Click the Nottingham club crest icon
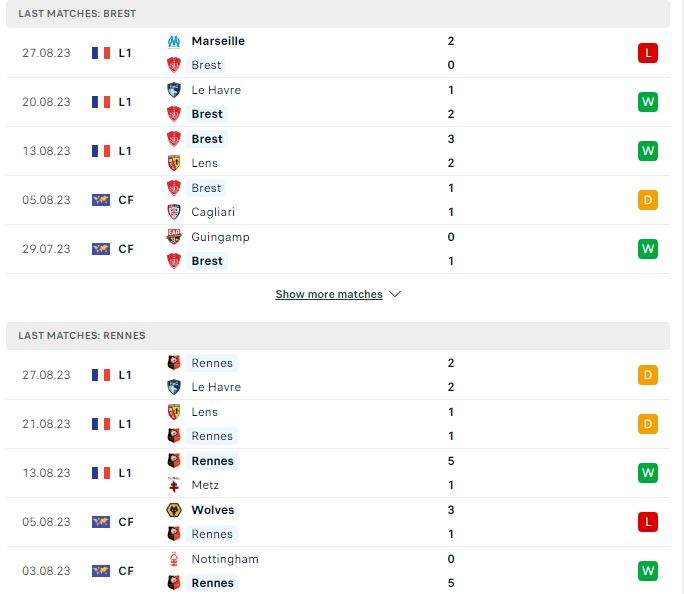The image size is (684, 594). coord(174,559)
